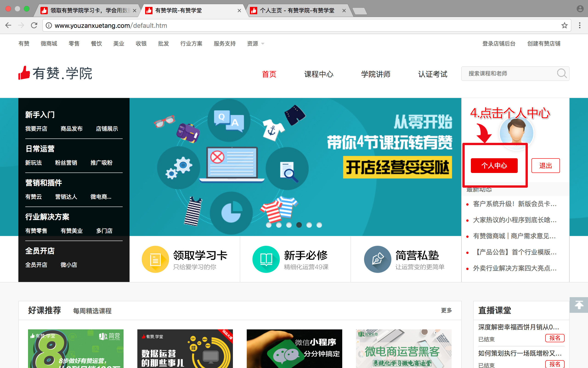
Task: Open news item 大家热议的小程序到底长啥…
Action: (515, 220)
